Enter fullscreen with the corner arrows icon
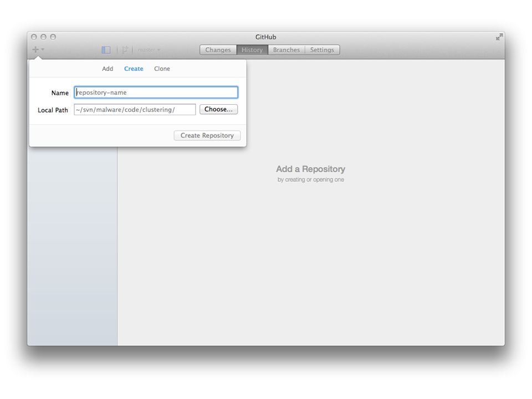The image size is (532, 399). tap(499, 37)
